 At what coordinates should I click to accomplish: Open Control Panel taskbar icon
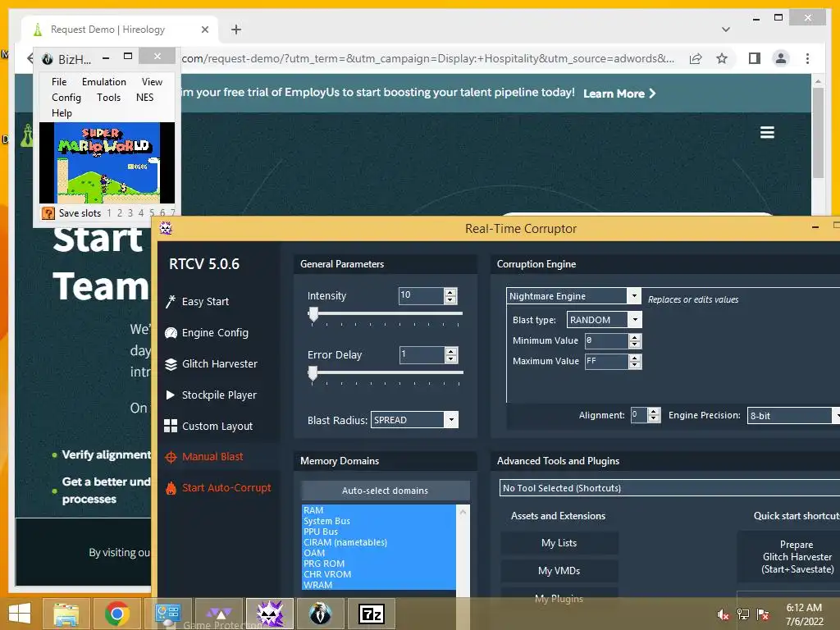click(x=167, y=614)
